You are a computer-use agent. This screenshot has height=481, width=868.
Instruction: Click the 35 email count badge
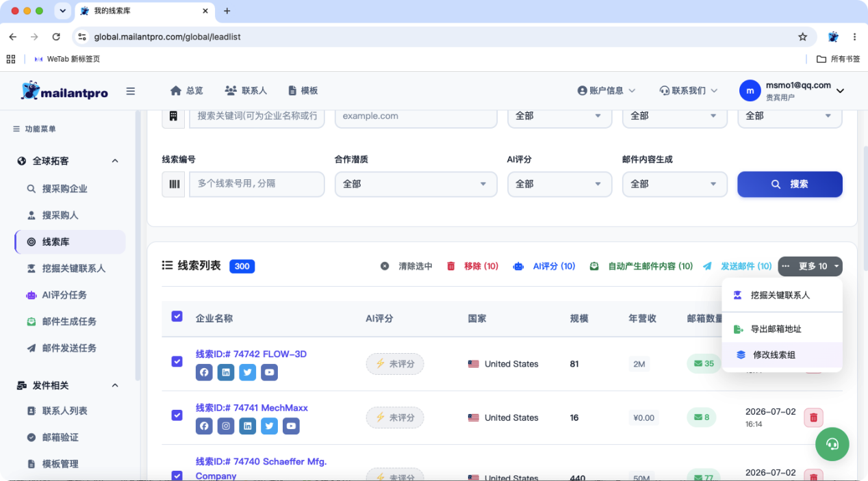[704, 364]
